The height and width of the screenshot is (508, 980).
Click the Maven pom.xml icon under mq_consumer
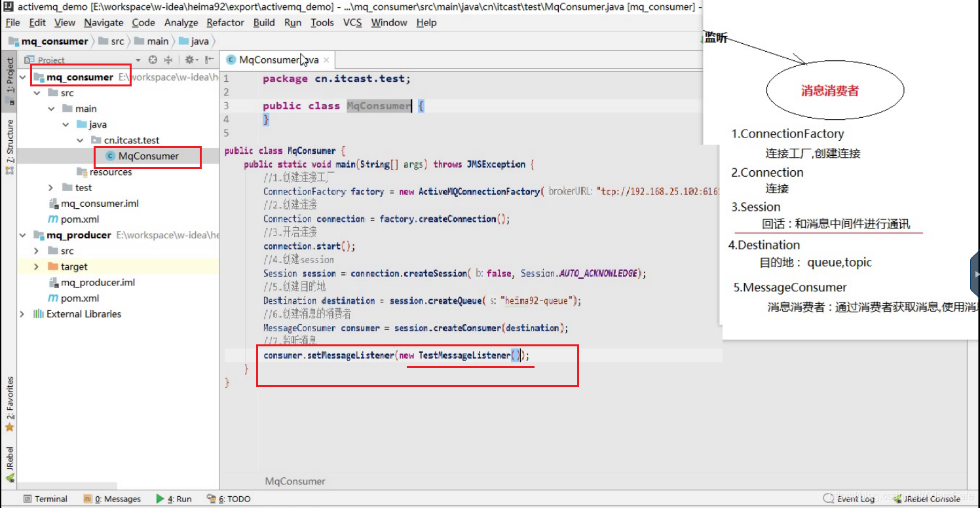pyautogui.click(x=53, y=219)
